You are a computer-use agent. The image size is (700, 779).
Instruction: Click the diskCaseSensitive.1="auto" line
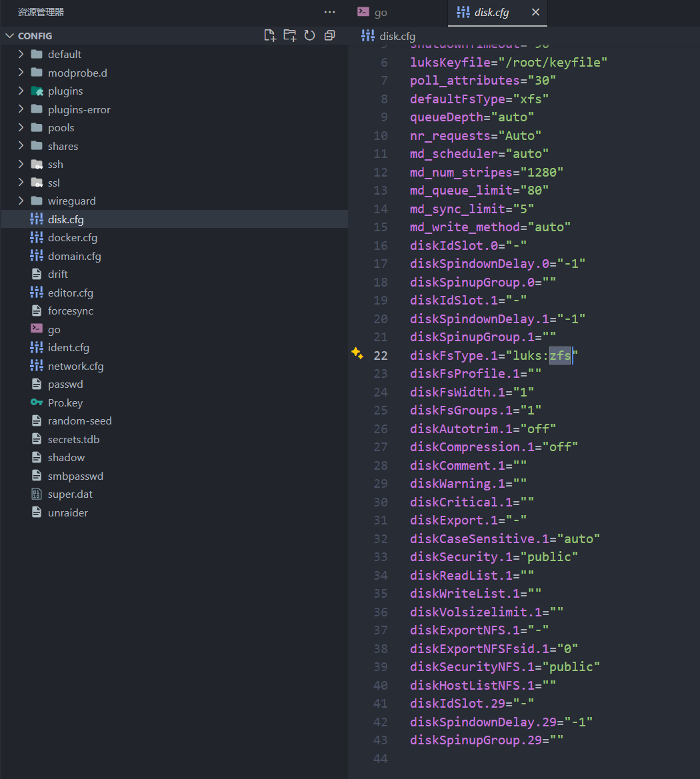point(505,539)
